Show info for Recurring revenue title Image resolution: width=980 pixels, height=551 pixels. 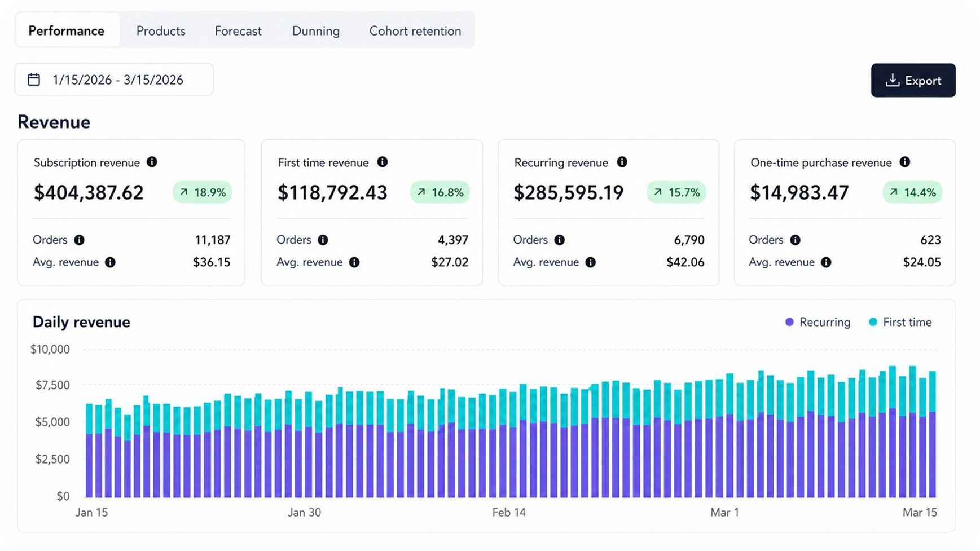(x=622, y=162)
